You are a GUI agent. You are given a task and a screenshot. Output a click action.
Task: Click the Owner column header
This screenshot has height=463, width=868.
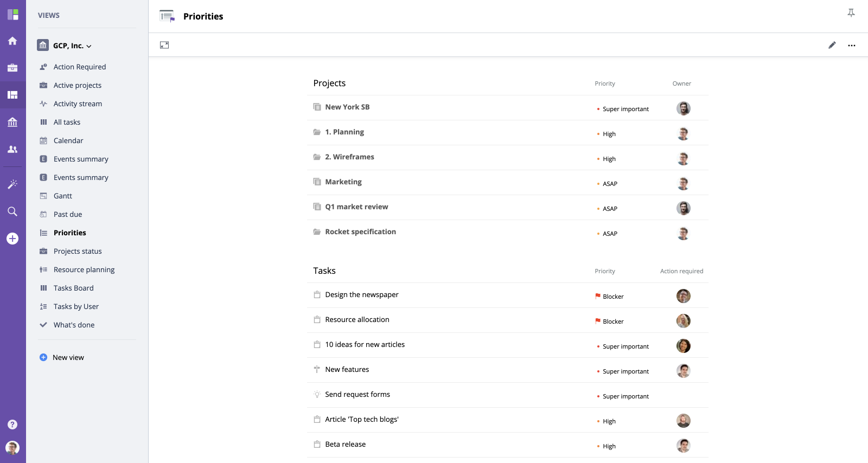682,83
